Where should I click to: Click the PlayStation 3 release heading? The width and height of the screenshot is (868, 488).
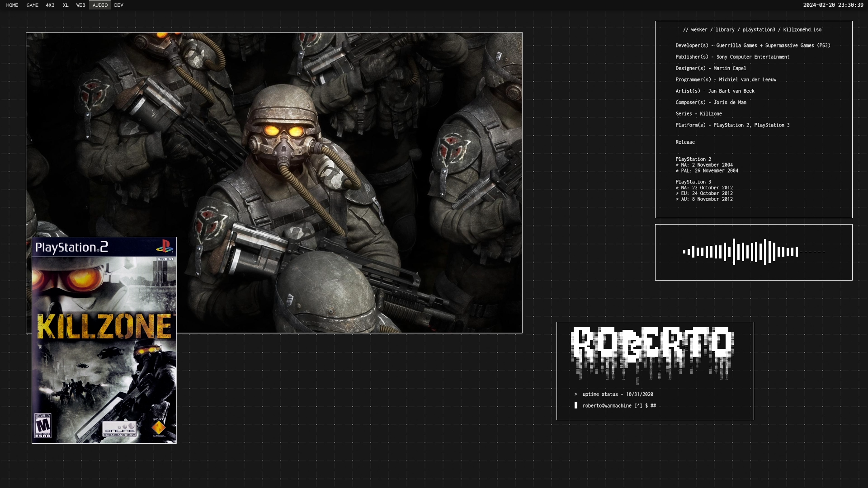tap(693, 182)
